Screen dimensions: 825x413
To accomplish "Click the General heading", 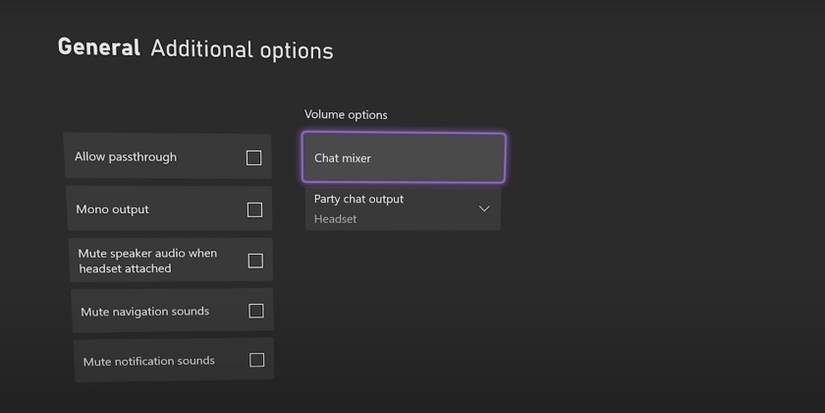I will pyautogui.click(x=99, y=47).
